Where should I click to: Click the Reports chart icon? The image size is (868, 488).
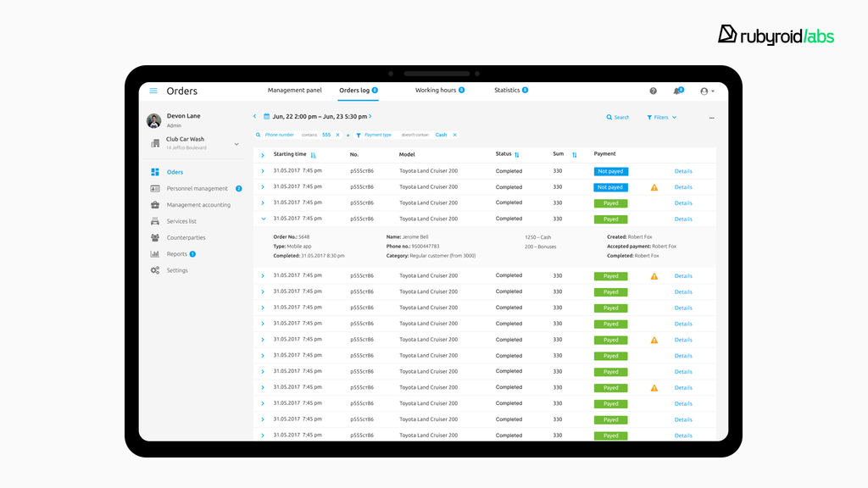pos(155,254)
